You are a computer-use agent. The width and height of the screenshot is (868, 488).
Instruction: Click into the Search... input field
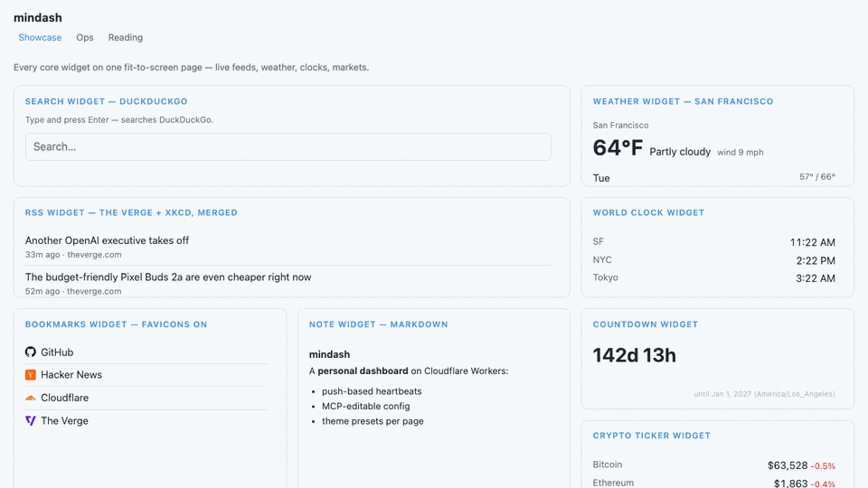(288, 146)
